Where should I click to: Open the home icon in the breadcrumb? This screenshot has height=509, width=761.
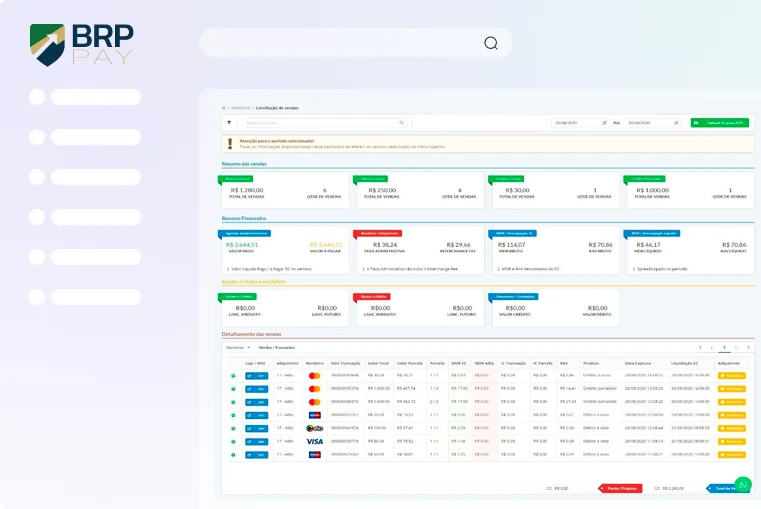(224, 108)
